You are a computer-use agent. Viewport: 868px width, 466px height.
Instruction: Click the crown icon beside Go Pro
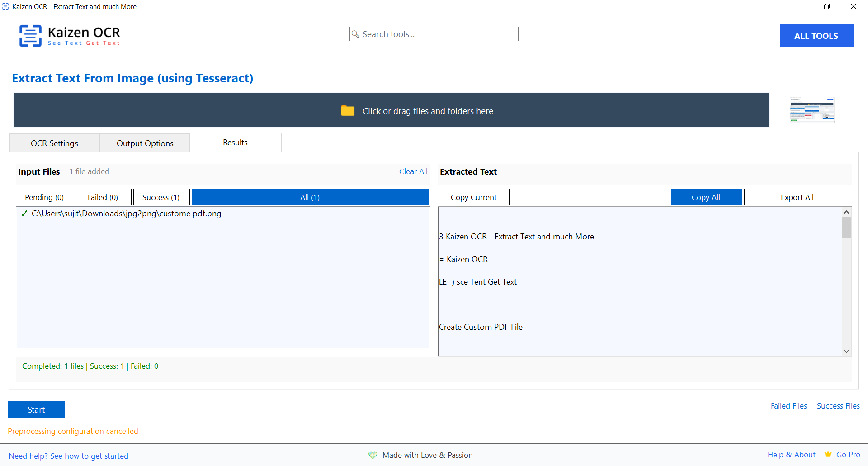click(x=828, y=455)
